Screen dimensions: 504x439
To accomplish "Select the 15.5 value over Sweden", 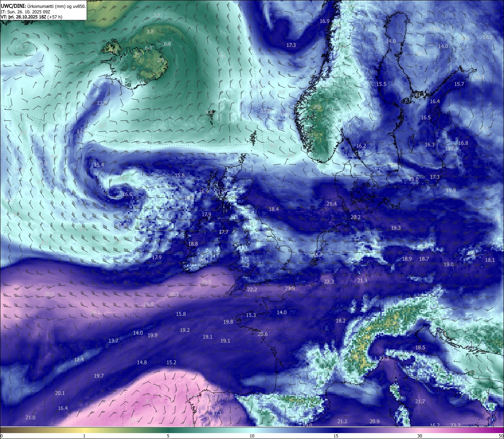I will click(x=381, y=84).
